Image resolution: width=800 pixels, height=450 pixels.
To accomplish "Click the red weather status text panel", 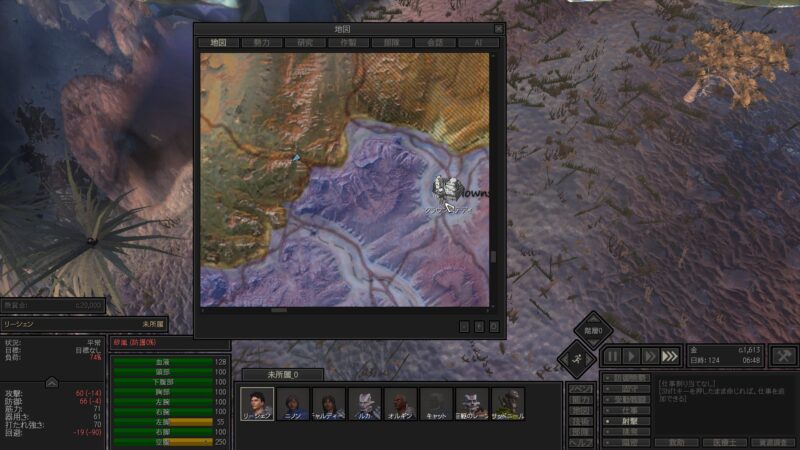I will pos(169,343).
